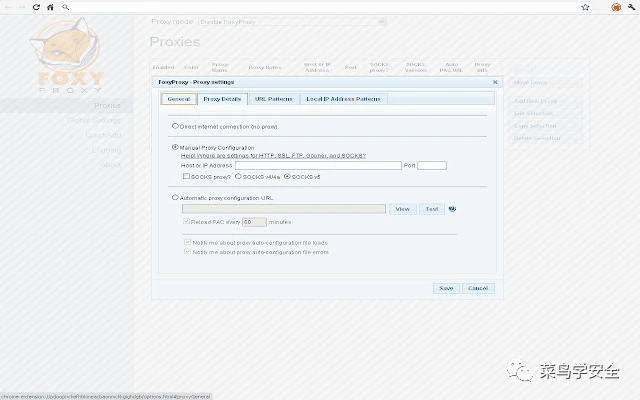The image size is (640, 400).
Task: Click the Test button
Action: [x=432, y=209]
